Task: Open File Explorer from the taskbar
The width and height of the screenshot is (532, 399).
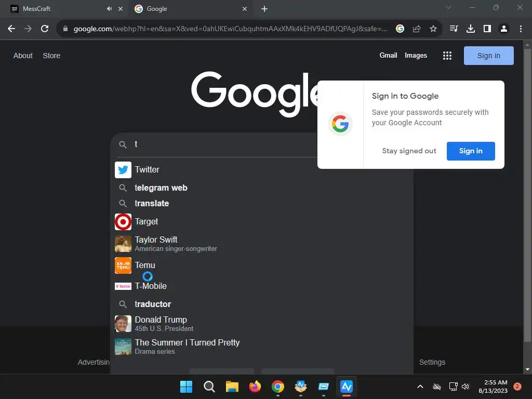Action: [232, 387]
